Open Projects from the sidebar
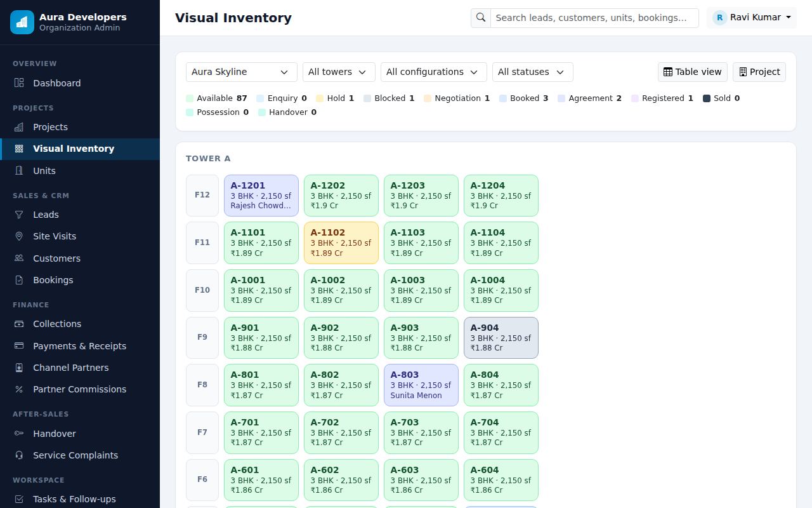The height and width of the screenshot is (508, 812). pyautogui.click(x=80, y=127)
